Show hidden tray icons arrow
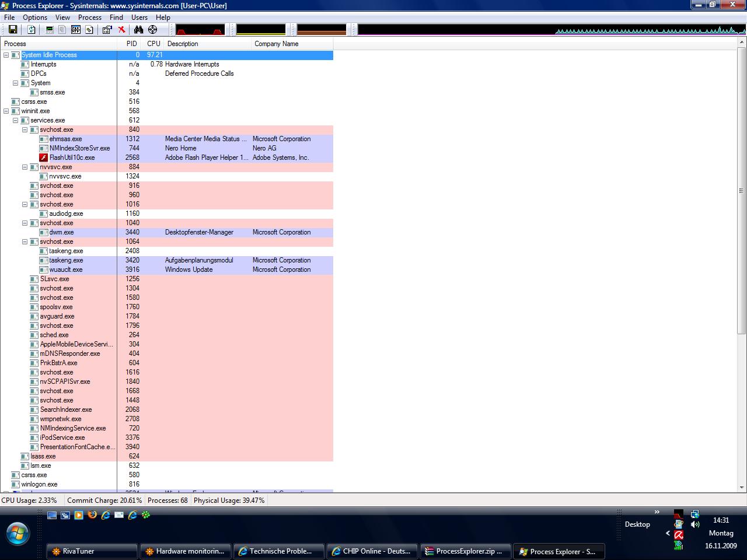747x560 pixels. 668,533
